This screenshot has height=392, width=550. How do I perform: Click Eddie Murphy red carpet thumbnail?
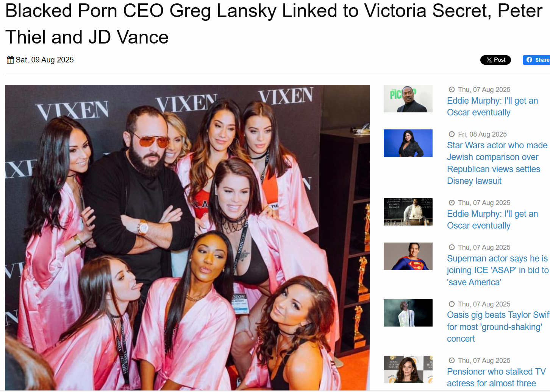(x=408, y=98)
